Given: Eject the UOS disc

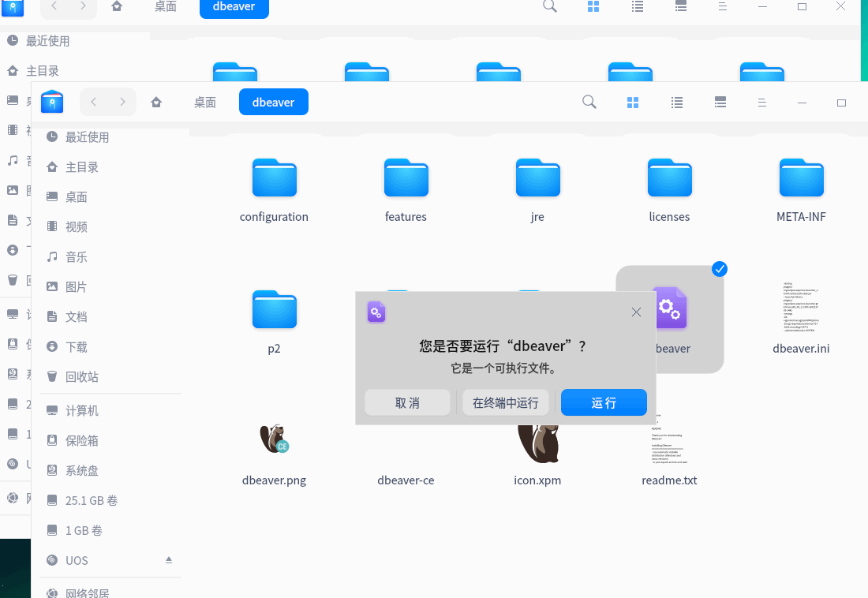Looking at the screenshot, I should [x=169, y=560].
